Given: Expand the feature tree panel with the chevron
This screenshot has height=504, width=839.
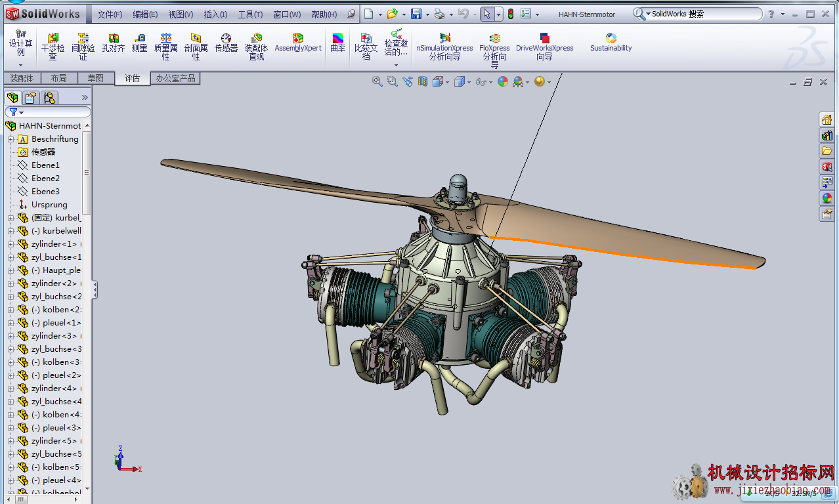Looking at the screenshot, I should (x=85, y=97).
